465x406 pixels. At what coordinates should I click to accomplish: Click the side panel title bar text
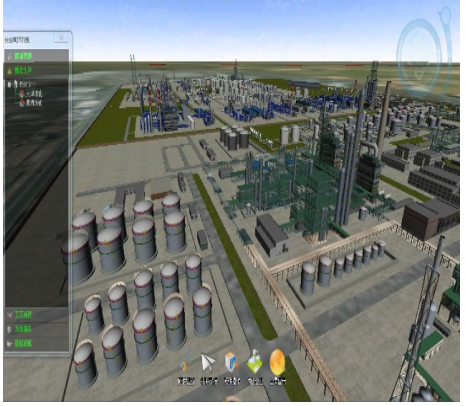[x=17, y=40]
